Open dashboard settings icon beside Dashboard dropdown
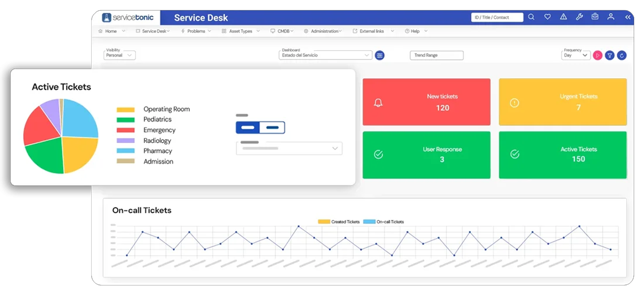Image resolution: width=644 pixels, height=291 pixels. click(380, 55)
